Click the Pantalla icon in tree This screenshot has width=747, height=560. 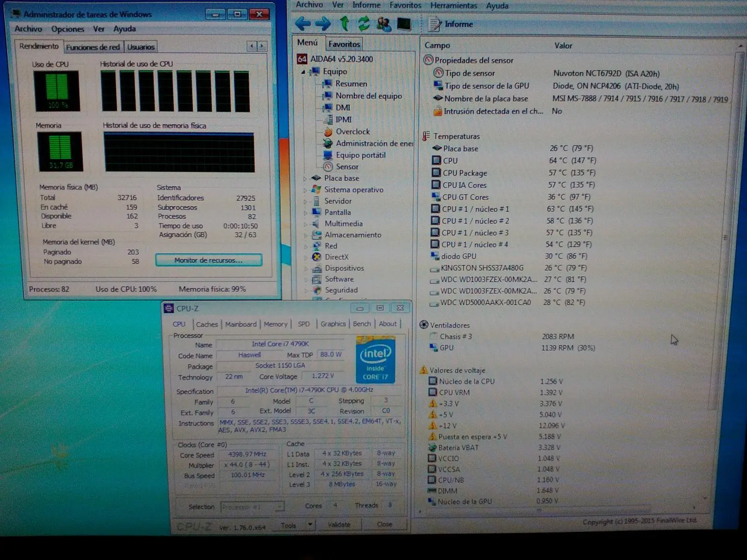(x=317, y=212)
